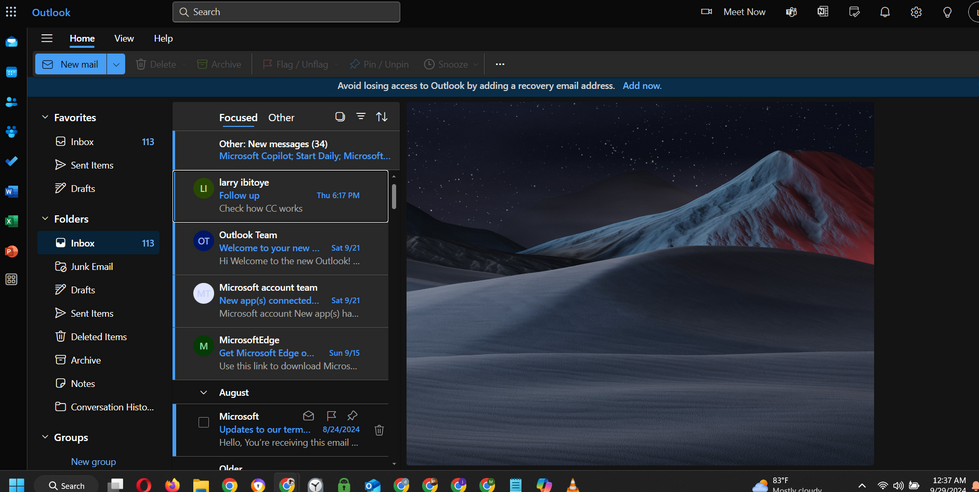Click the message list scrollbar thumb
Viewport: 979px width, 492px height.
[394, 196]
